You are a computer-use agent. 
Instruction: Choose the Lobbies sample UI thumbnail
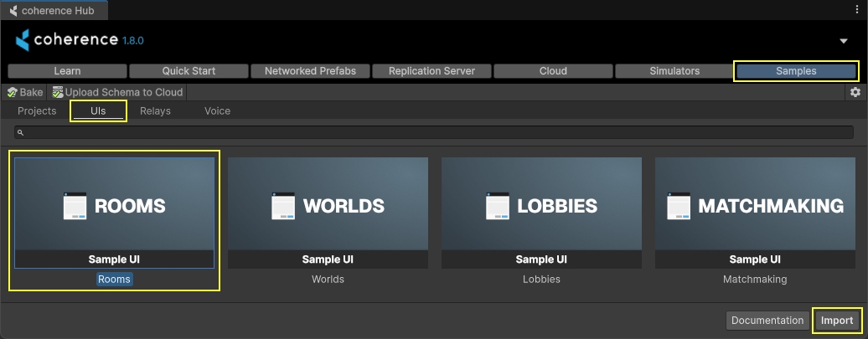pos(541,213)
